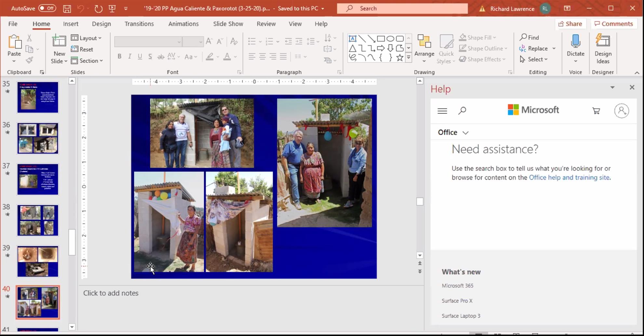Select slide 38 thumbnail
The height and width of the screenshot is (336, 644).
point(38,220)
